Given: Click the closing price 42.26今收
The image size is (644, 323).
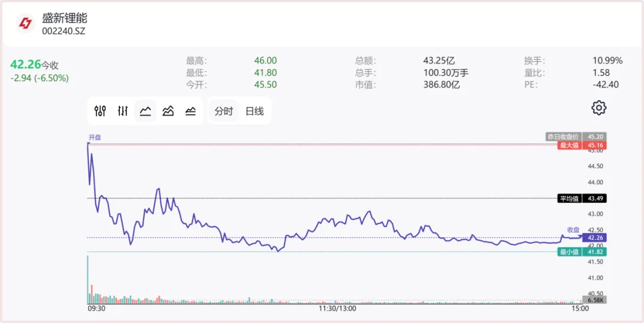Looking at the screenshot, I should pos(35,65).
